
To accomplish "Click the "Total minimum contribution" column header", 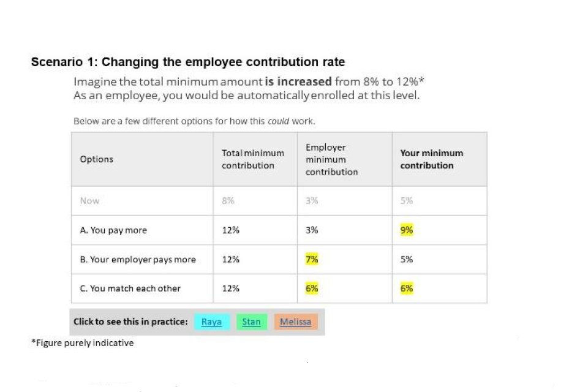I will point(252,159).
